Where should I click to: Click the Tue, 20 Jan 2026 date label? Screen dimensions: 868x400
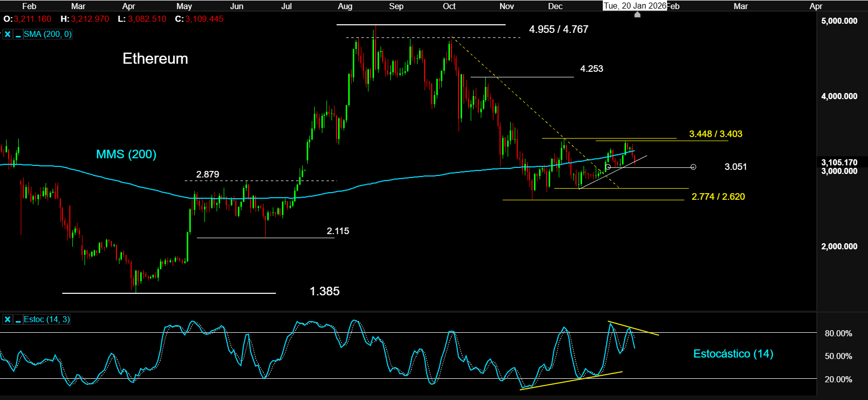tap(635, 6)
